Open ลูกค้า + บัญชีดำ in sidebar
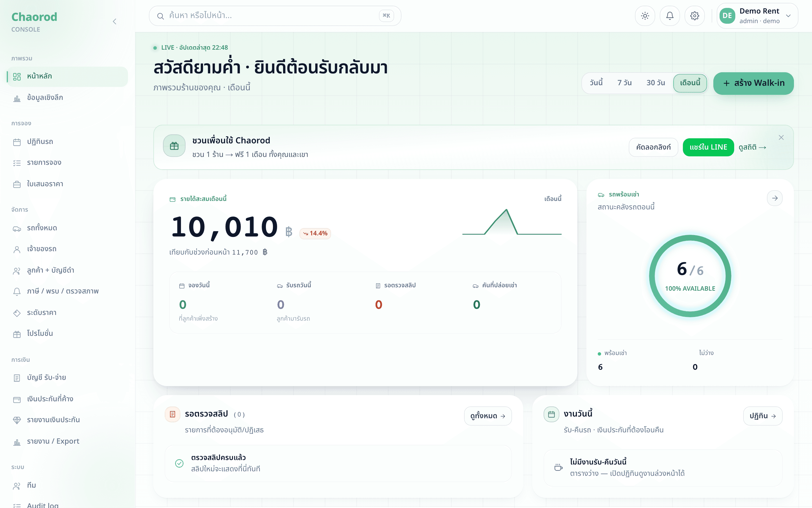Screen dimensions: 812x508 pyautogui.click(x=67, y=270)
